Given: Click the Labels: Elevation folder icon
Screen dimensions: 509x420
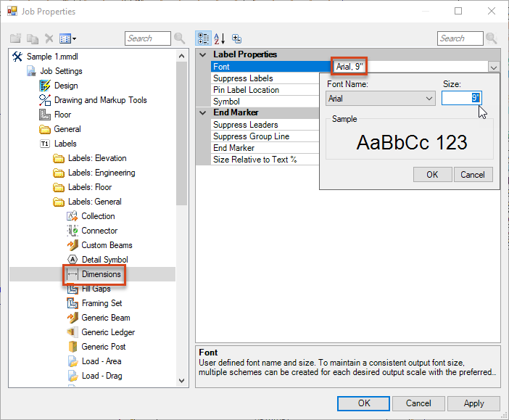Looking at the screenshot, I should coord(59,158).
